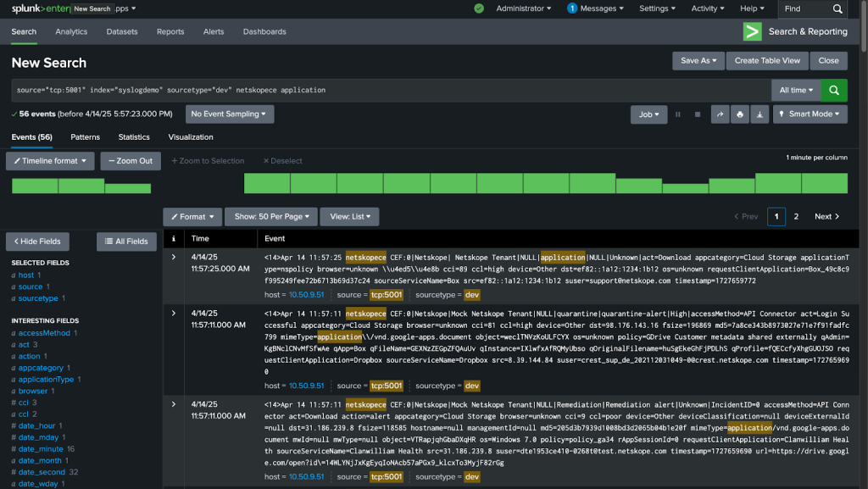Expand the 11:57:25.000 AM event row
Screen dimensions: 868x489
173,258
